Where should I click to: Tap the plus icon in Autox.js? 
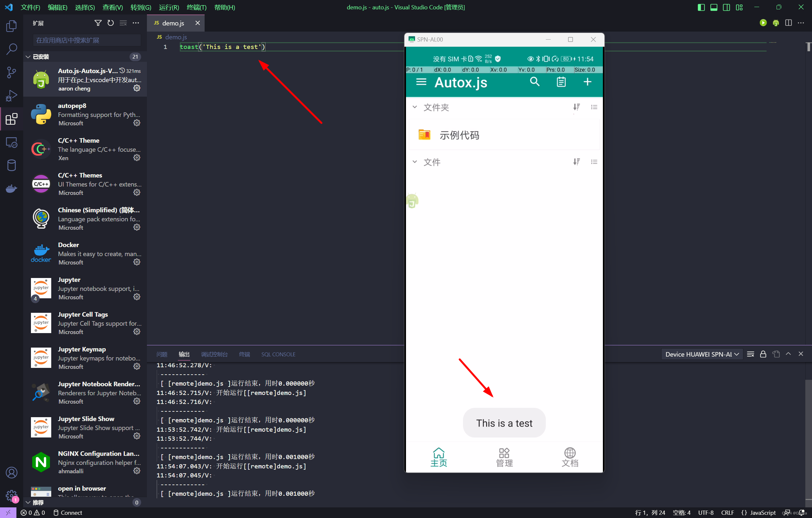(587, 82)
